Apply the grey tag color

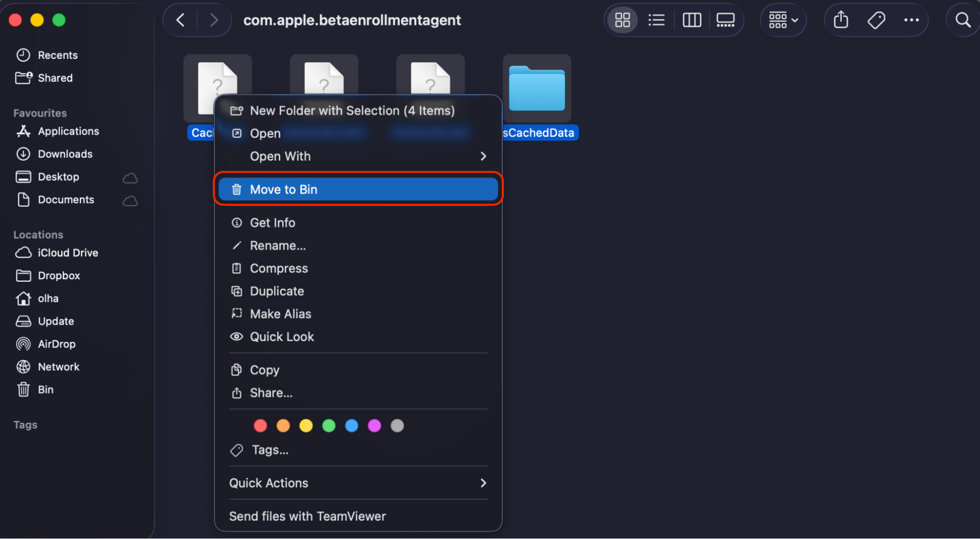pos(397,426)
